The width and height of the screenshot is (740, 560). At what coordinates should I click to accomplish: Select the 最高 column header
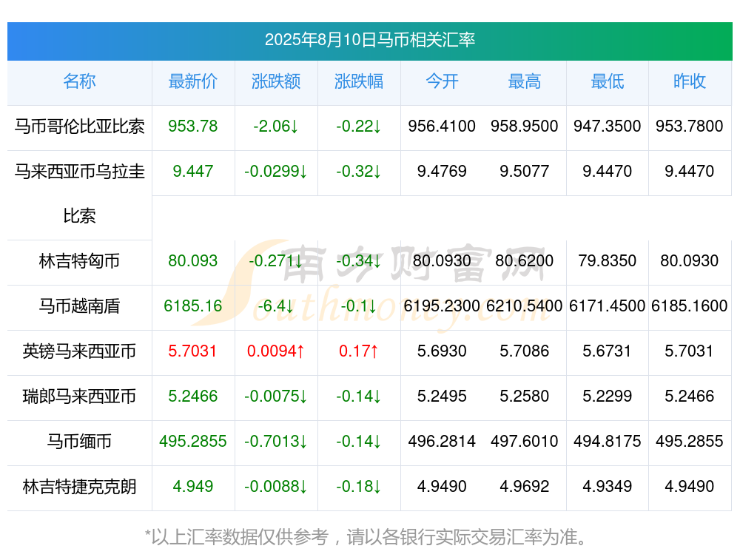[525, 81]
